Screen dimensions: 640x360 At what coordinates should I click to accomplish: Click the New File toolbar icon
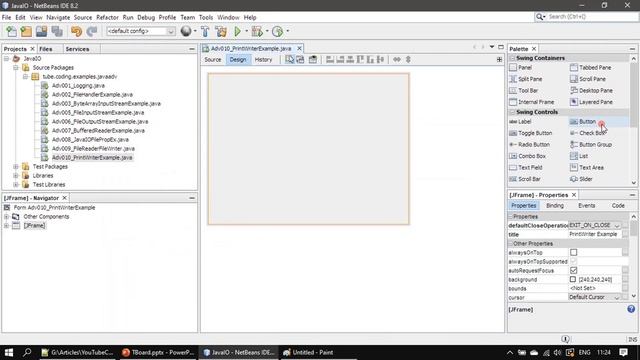click(x=11, y=31)
